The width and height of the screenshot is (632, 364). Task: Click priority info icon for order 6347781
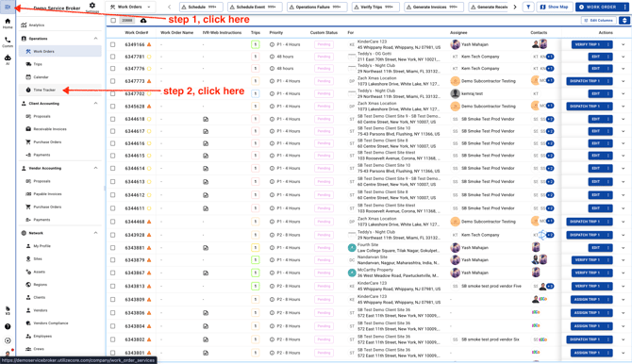(272, 57)
